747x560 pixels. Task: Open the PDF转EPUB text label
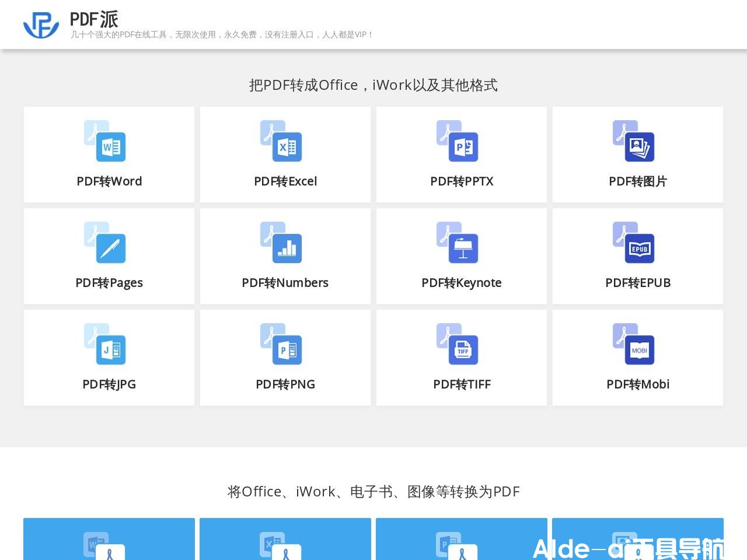tap(638, 283)
